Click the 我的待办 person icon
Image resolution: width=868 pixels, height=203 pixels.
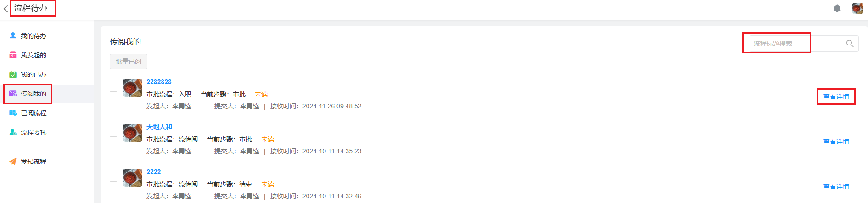[x=13, y=36]
